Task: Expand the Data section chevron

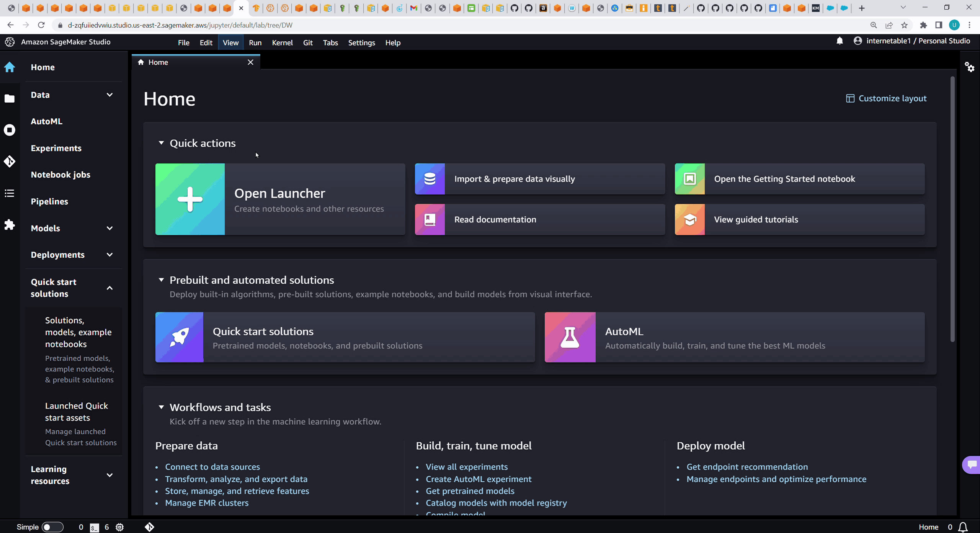Action: 109,95
